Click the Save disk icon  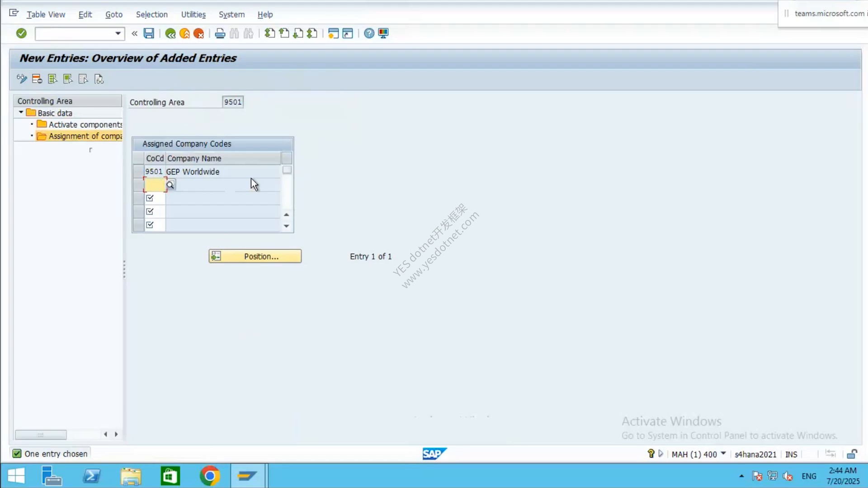pos(149,33)
